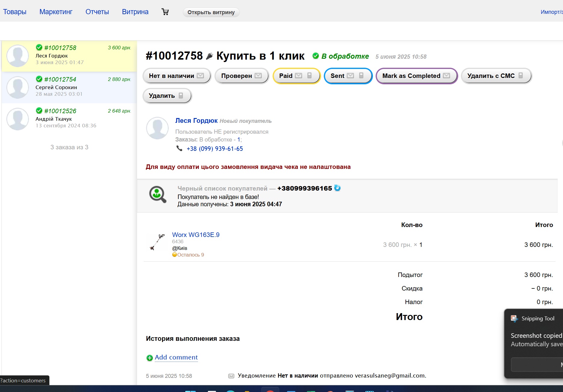Click the История выполнения заказа heading
This screenshot has width=563, height=392.
193,339
